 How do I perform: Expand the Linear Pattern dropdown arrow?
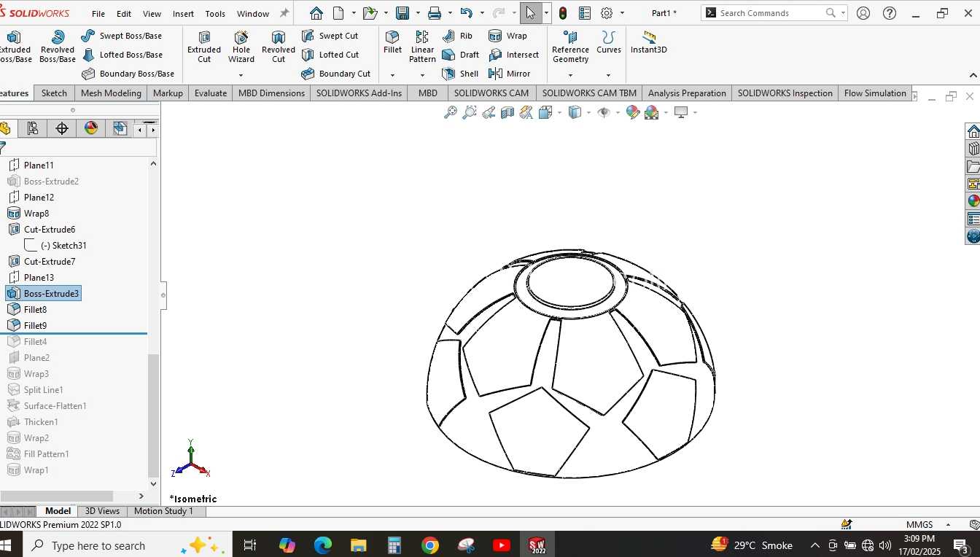click(x=422, y=75)
